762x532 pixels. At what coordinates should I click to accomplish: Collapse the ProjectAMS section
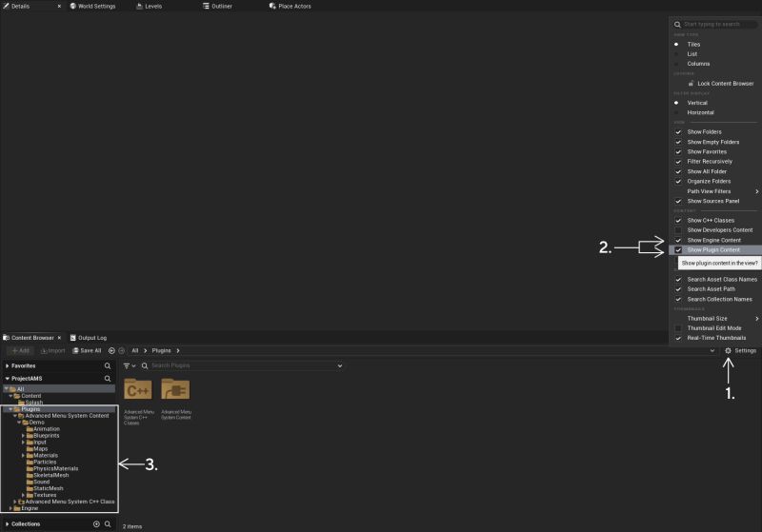(x=8, y=378)
